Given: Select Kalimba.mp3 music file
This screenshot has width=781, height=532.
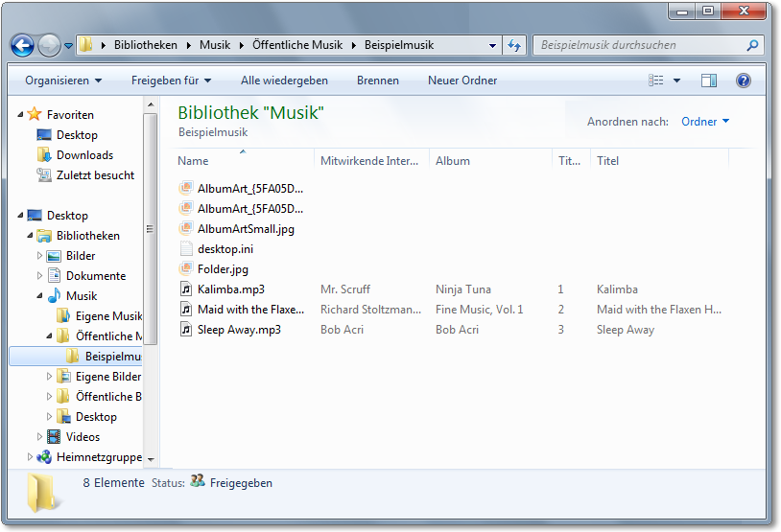Looking at the screenshot, I should 230,289.
